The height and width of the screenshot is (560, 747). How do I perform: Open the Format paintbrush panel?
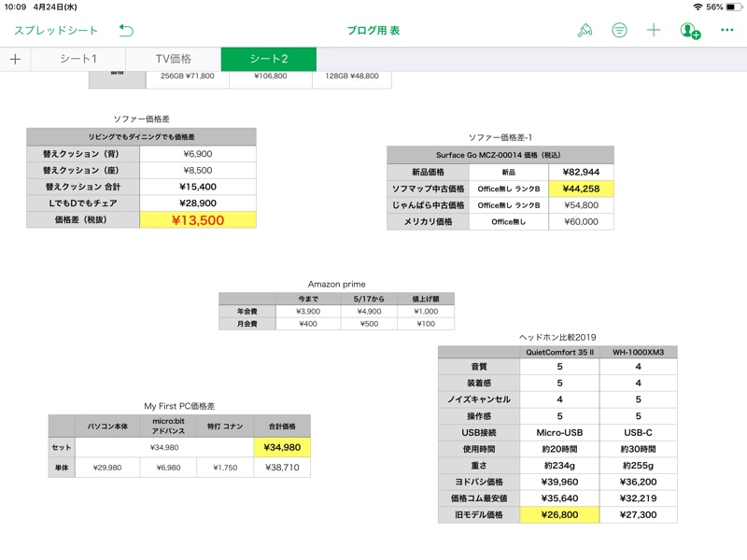585,31
